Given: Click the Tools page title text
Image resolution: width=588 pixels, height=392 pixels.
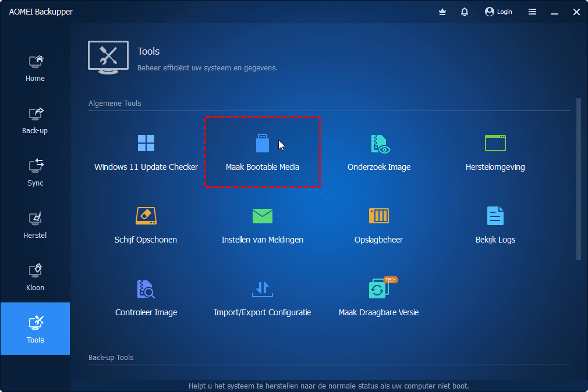Looking at the screenshot, I should coord(148,51).
